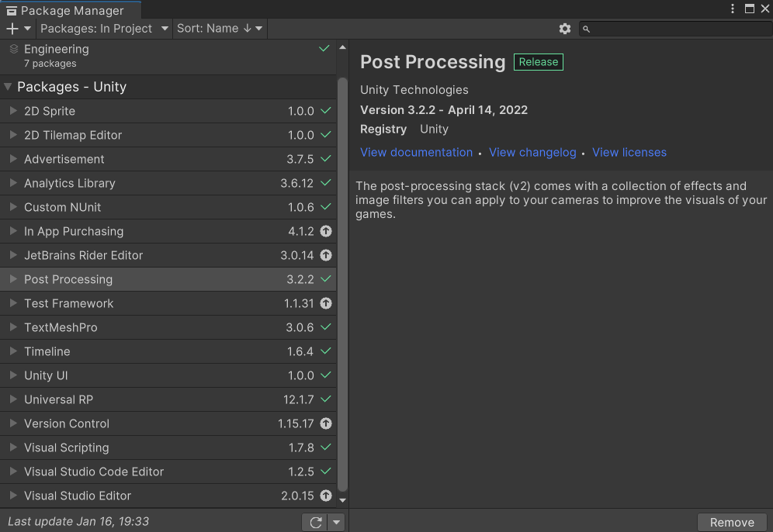Click the Release tag badge
Viewport: 773px width, 532px height.
(539, 62)
